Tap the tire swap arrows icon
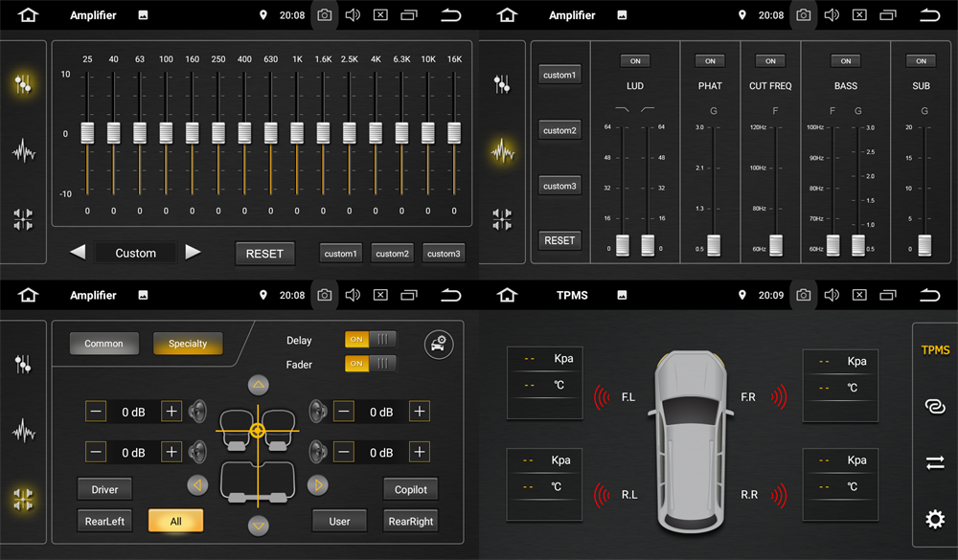 click(x=934, y=463)
